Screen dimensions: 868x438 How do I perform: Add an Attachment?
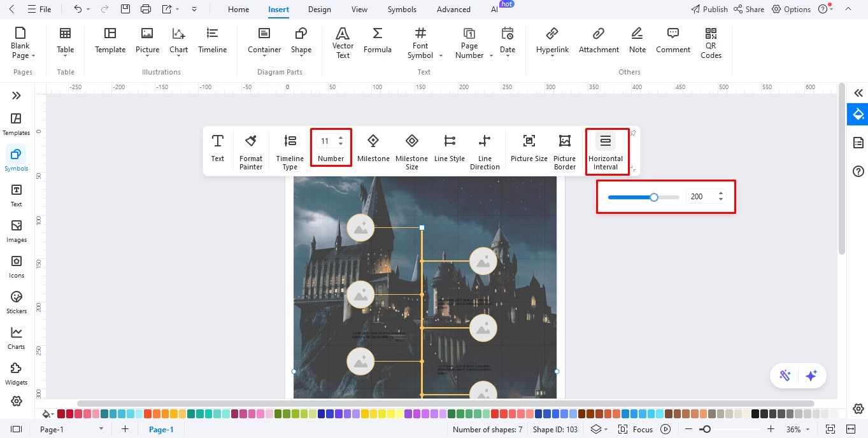point(599,40)
